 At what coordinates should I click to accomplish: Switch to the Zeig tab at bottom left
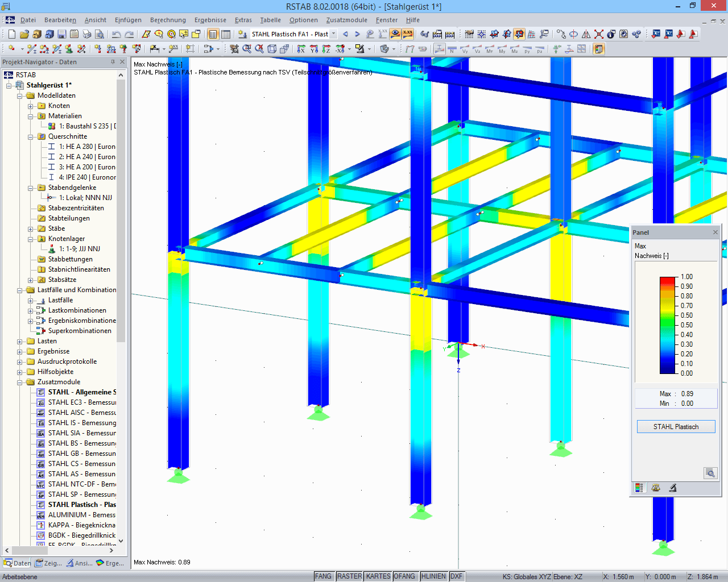coord(51,563)
